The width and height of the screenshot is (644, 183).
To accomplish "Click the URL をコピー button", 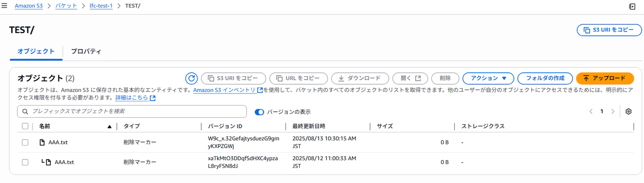I will [x=298, y=78].
